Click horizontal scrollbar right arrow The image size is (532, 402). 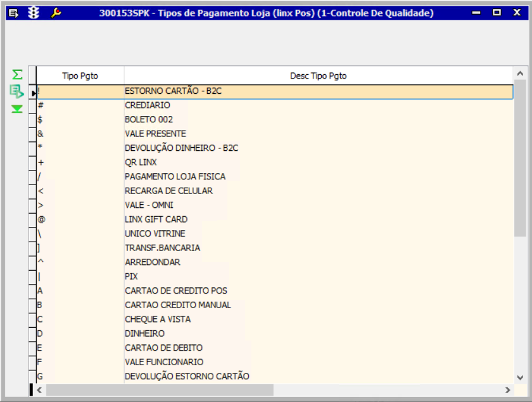(x=507, y=390)
